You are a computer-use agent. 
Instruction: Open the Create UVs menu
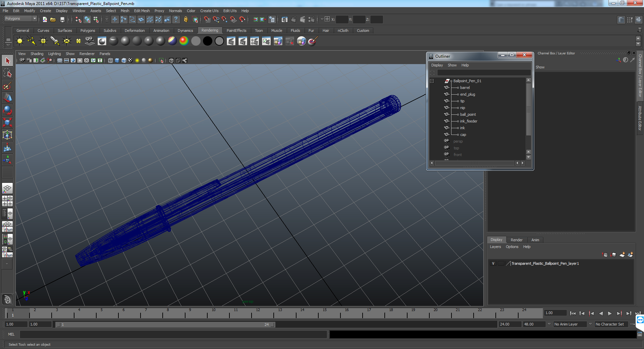pyautogui.click(x=209, y=11)
